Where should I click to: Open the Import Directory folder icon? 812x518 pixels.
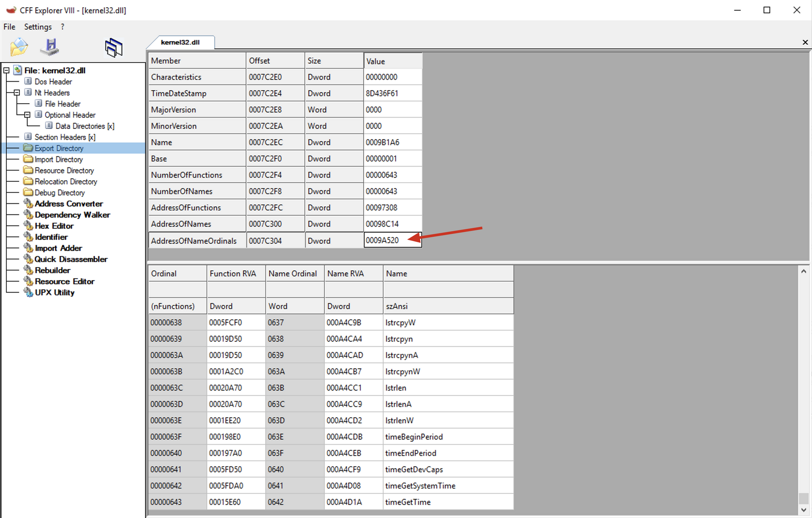pos(28,159)
